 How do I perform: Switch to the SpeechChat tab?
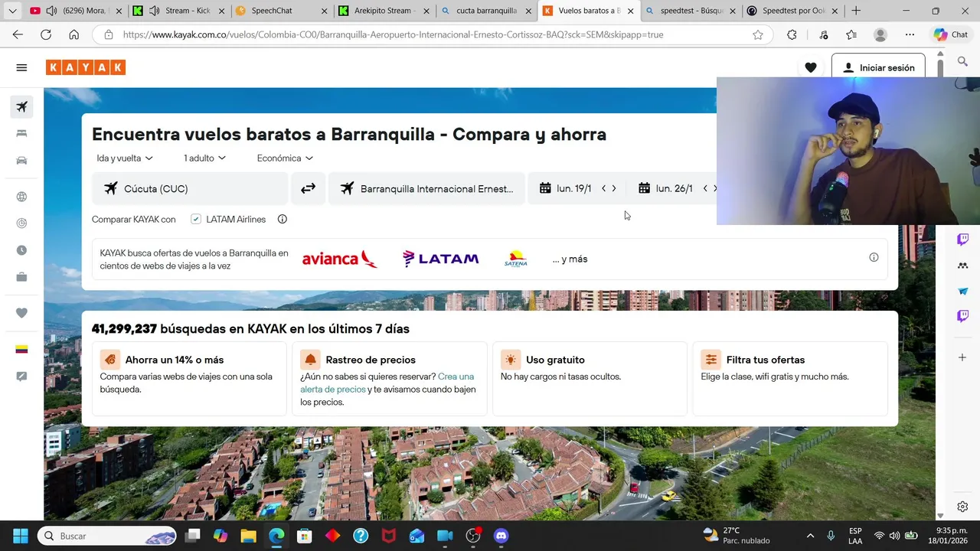[281, 11]
